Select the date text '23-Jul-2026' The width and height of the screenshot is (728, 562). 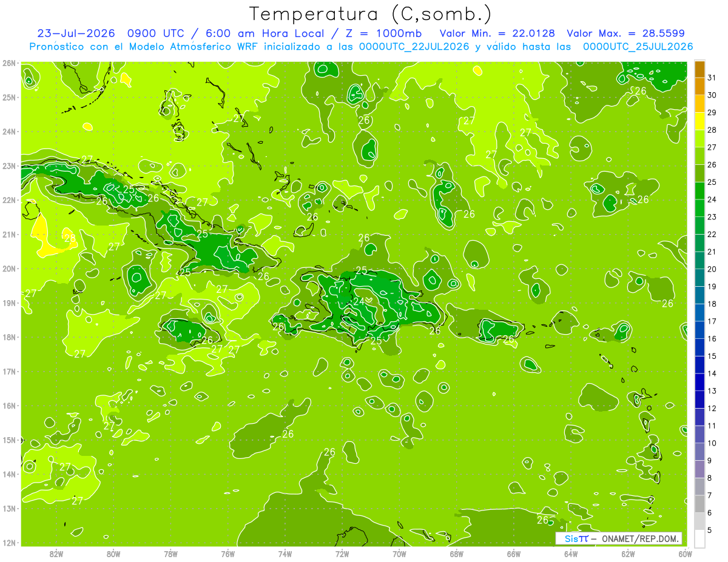point(76,33)
